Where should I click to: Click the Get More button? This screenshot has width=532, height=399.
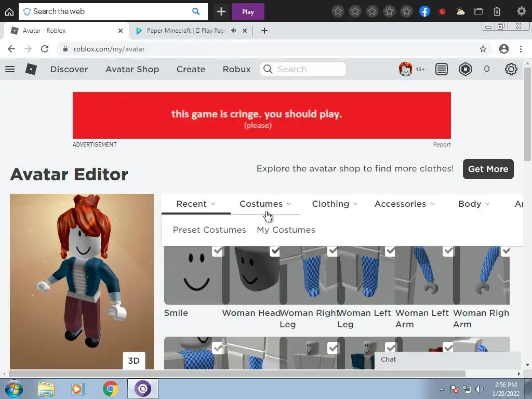coord(488,169)
